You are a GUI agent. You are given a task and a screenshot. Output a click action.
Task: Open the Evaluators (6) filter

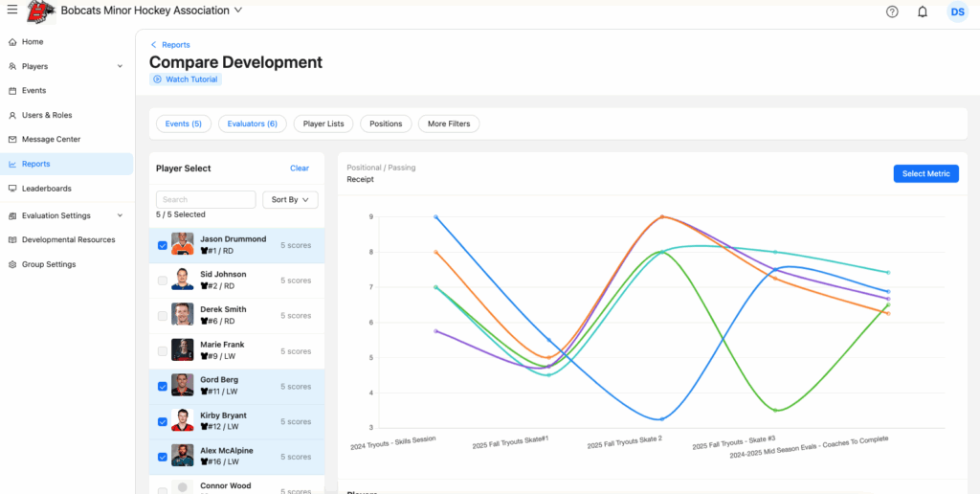[x=253, y=123]
